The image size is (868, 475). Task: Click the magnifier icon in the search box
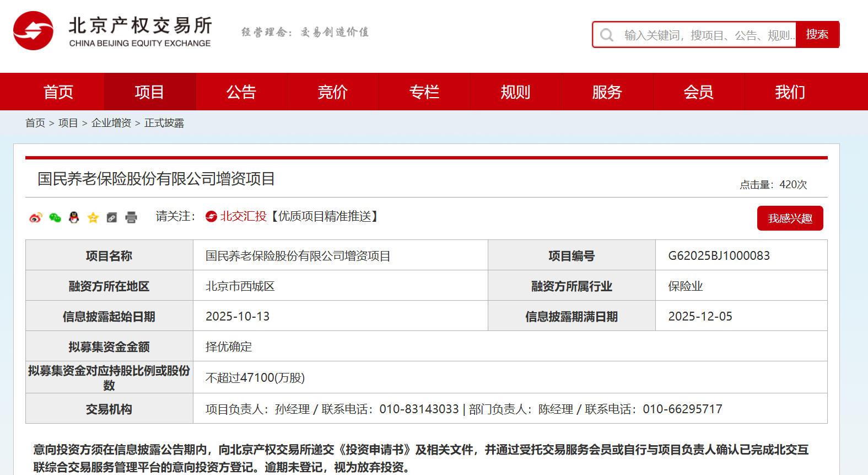coord(607,35)
